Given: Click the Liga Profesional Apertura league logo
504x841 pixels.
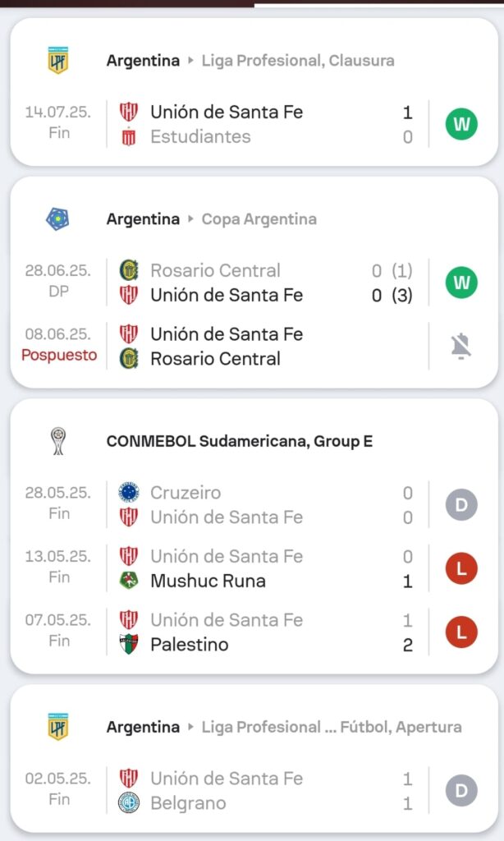Looking at the screenshot, I should 57,727.
